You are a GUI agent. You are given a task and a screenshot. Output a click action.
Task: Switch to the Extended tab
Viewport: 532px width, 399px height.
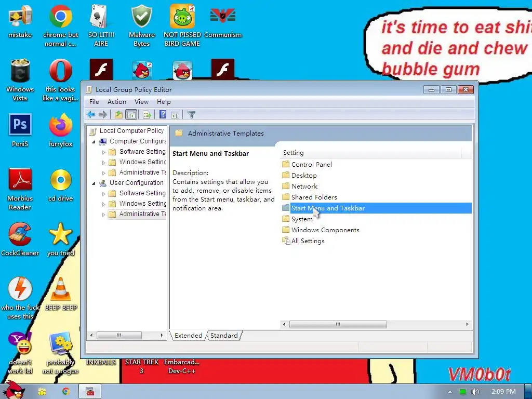pyautogui.click(x=188, y=336)
